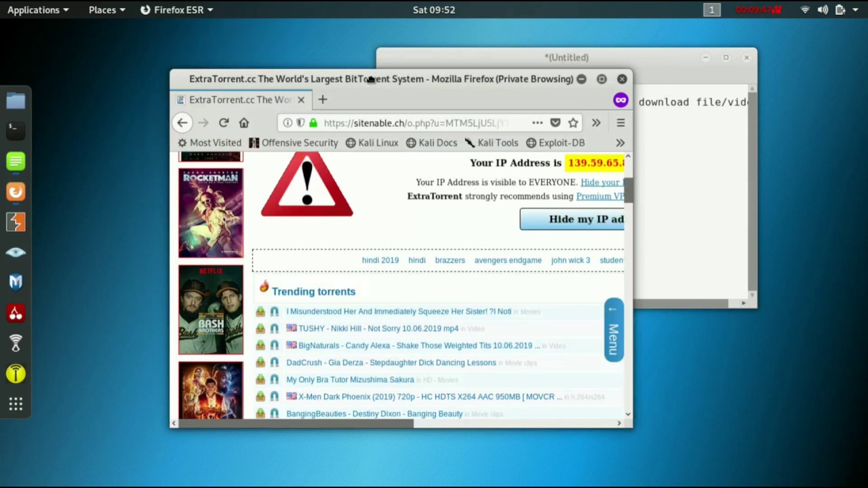This screenshot has height=488, width=868.
Task: Go back using Firefox back arrow
Action: point(182,123)
